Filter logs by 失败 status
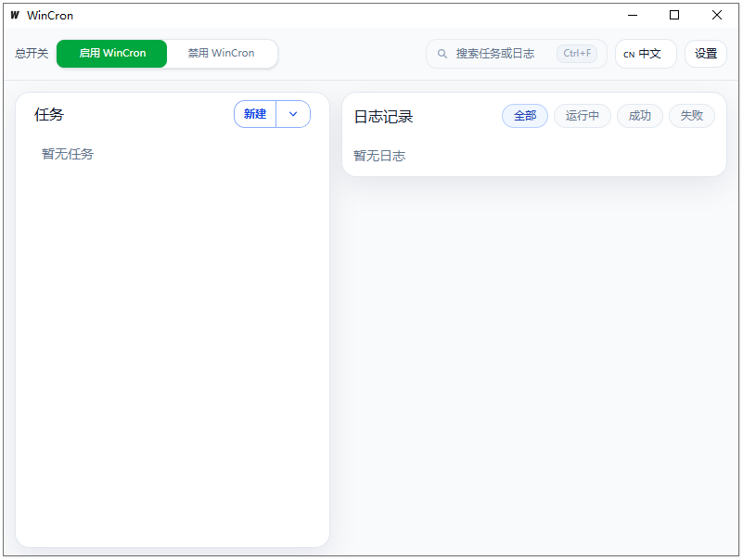The image size is (743, 560). [x=692, y=116]
